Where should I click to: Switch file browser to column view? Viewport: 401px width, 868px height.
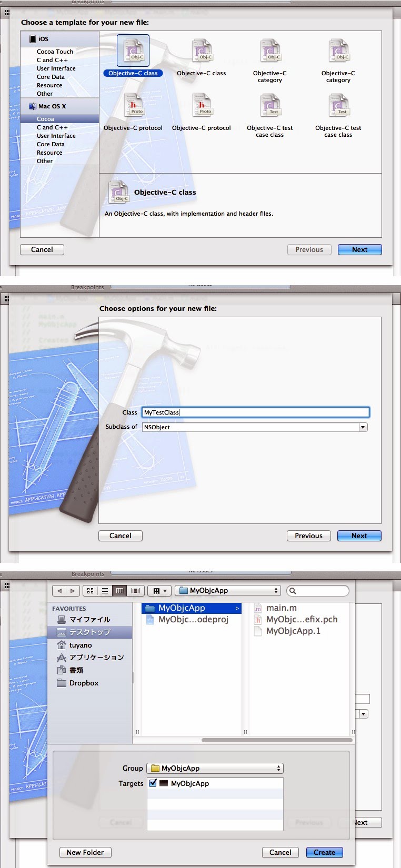[120, 591]
